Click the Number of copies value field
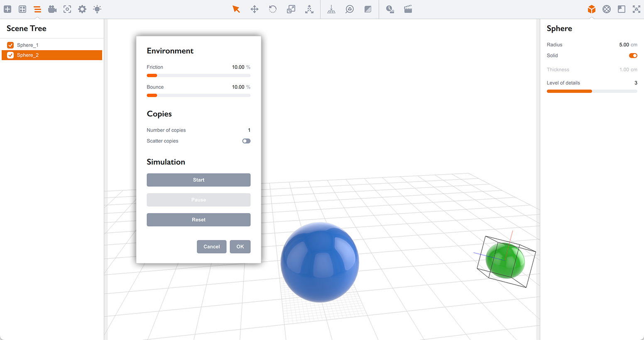This screenshot has width=644, height=340. click(249, 130)
